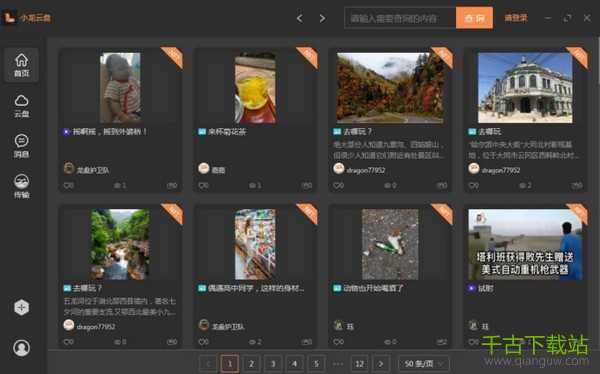Open the white domed building thumbnail

[x=525, y=88]
